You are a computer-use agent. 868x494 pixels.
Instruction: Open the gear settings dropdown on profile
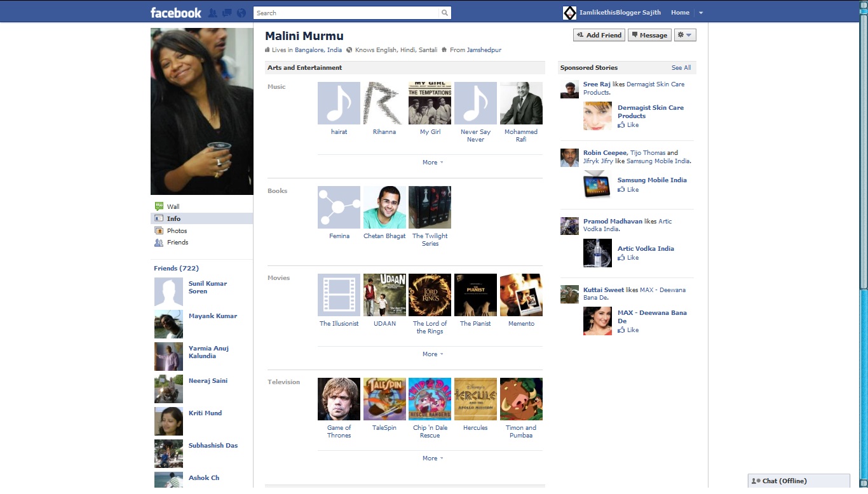pos(685,35)
